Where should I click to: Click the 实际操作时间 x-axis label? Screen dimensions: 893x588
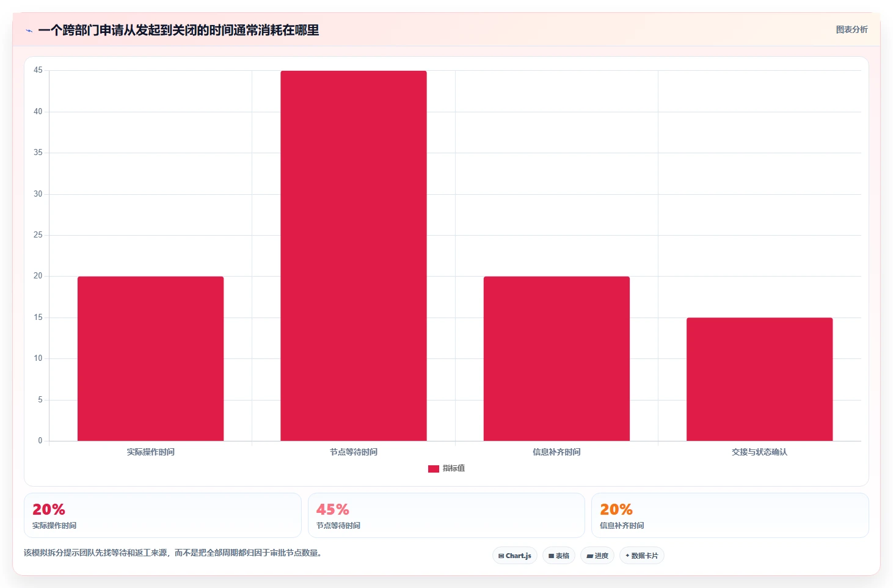151,452
